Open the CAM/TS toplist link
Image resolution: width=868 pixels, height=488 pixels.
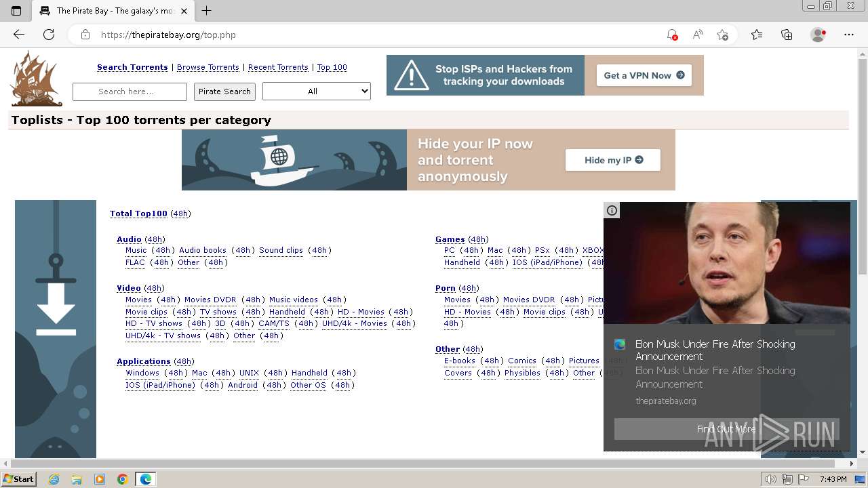point(274,323)
